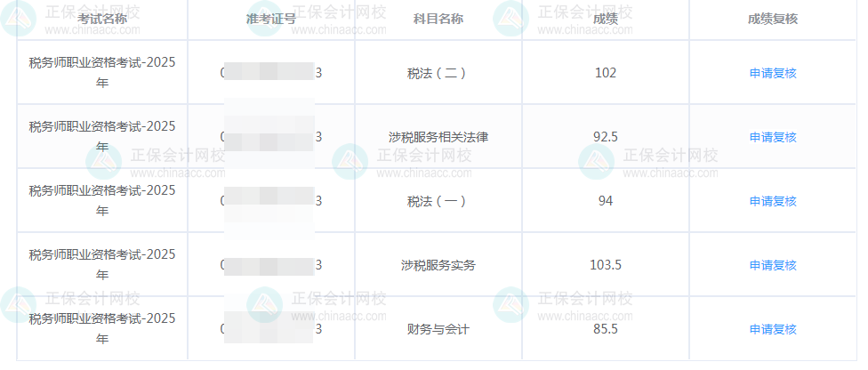This screenshot has height=370, width=868.
Task: Click the score 94
Action: coord(606,201)
